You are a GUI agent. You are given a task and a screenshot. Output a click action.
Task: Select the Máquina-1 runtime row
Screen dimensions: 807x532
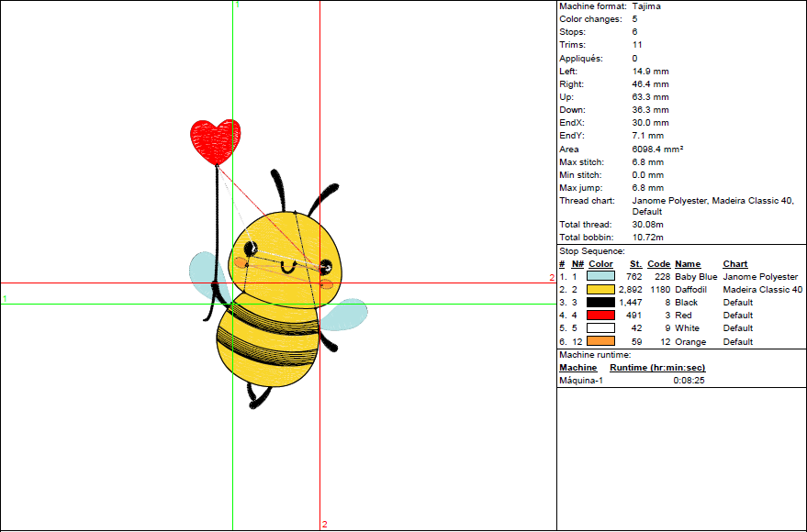point(581,381)
